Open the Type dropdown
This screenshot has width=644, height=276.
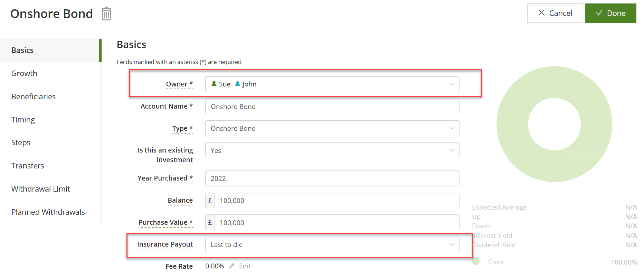pyautogui.click(x=452, y=128)
